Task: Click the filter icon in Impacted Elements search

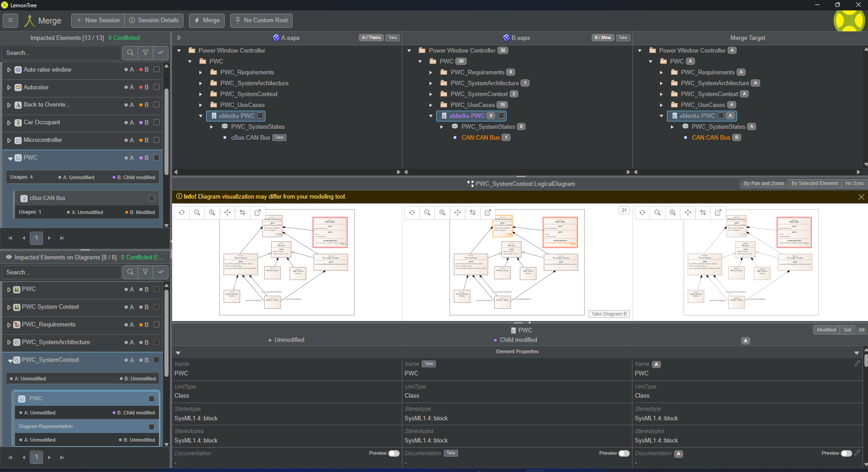Action: tap(145, 53)
